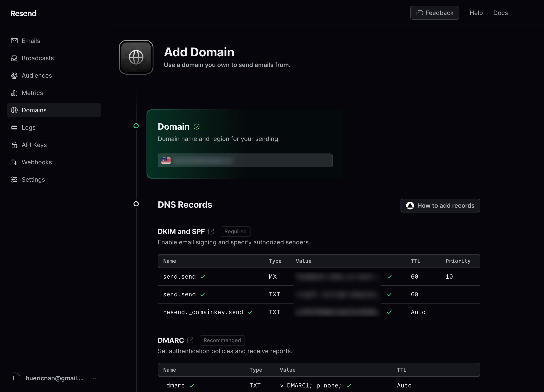Click the checkmark next to _dmarc name

pyautogui.click(x=192, y=385)
